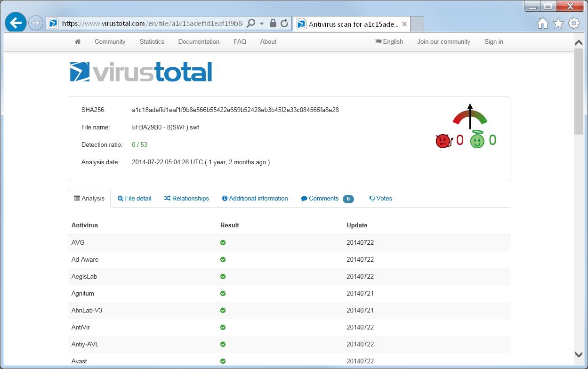Click the Antiy-AVL antivirus name
This screenshot has height=369, width=588.
[85, 345]
